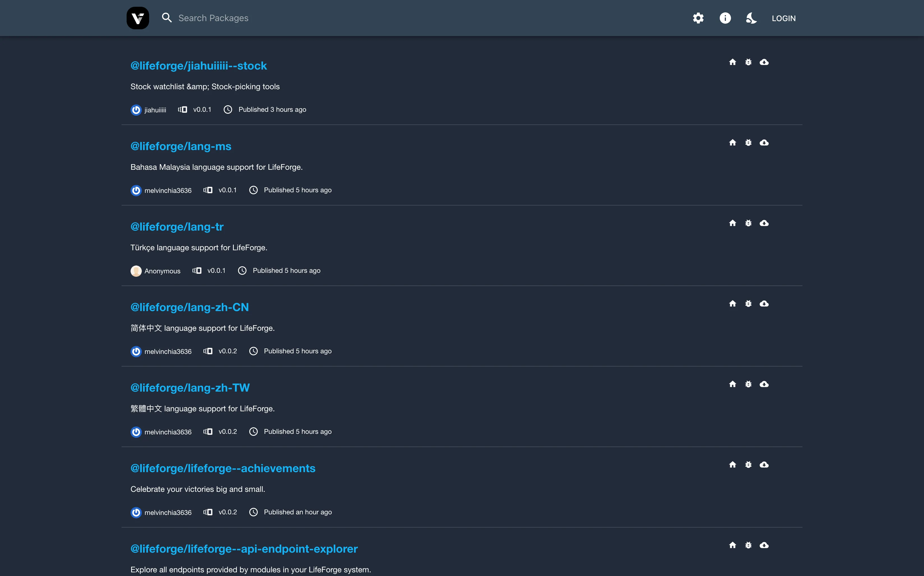This screenshot has height=576, width=924.
Task: Open the @lifeforge/lang-tr package link
Action: (x=177, y=227)
